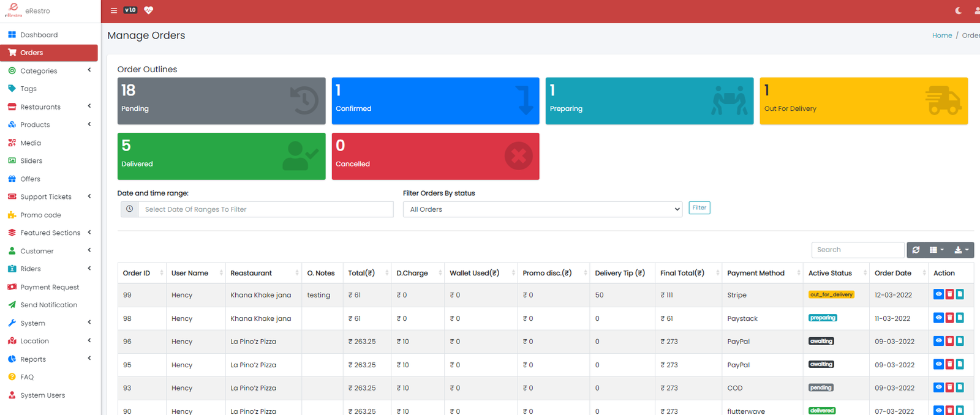Screen dimensions: 980x415
Task: Open the All Orders status dropdown
Action: pyautogui.click(x=543, y=209)
